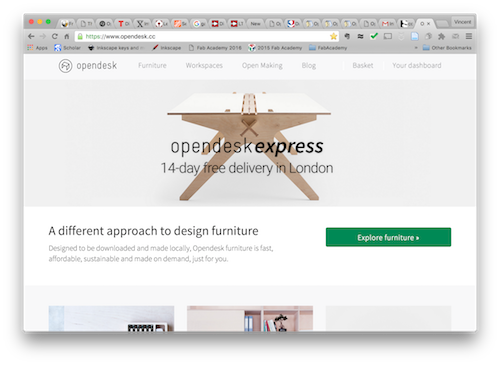500x365 pixels.
Task: Open the puzzle piece extension icon
Action: pyautogui.click(x=442, y=36)
